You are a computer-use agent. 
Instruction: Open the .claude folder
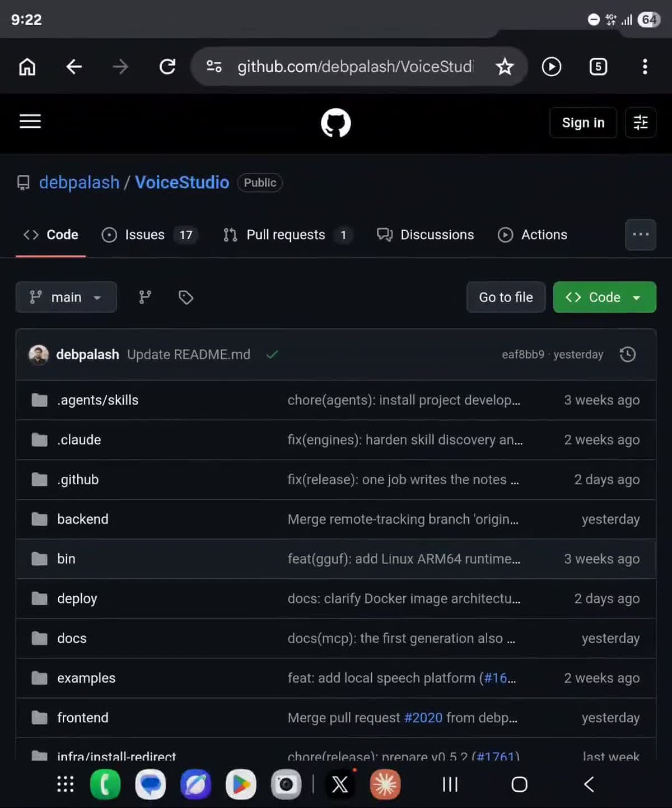click(79, 440)
